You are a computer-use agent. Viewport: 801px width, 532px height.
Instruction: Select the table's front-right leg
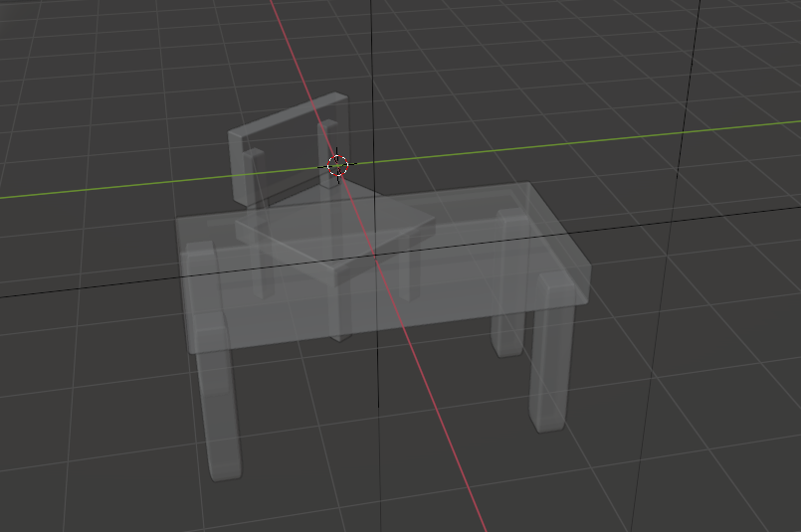pos(551,352)
